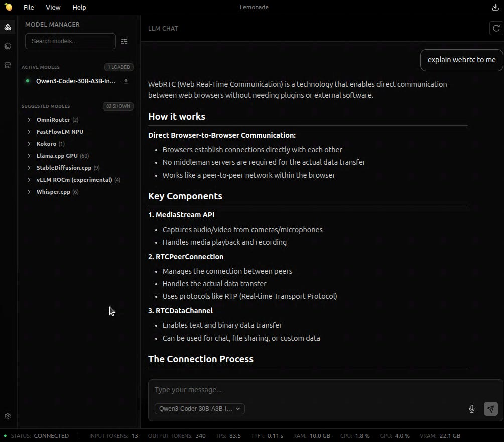Click the TPS: 83.5 status entry
This screenshot has width=504, height=442.
point(228,436)
